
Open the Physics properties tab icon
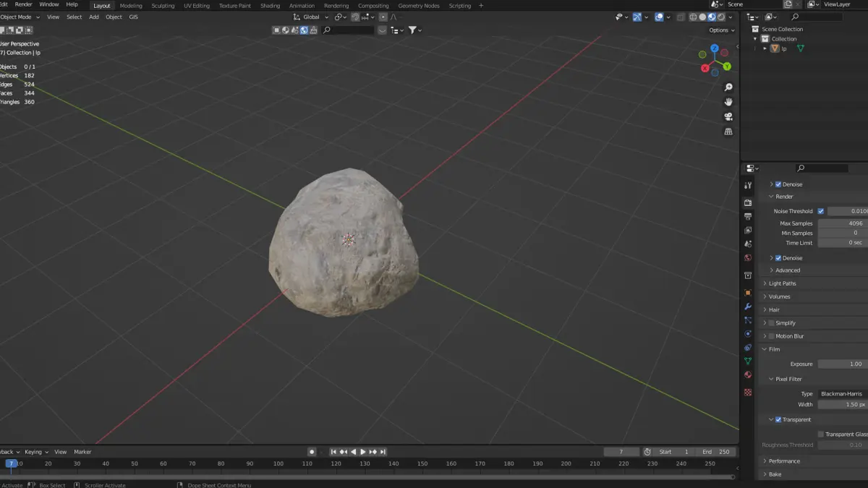point(748,334)
